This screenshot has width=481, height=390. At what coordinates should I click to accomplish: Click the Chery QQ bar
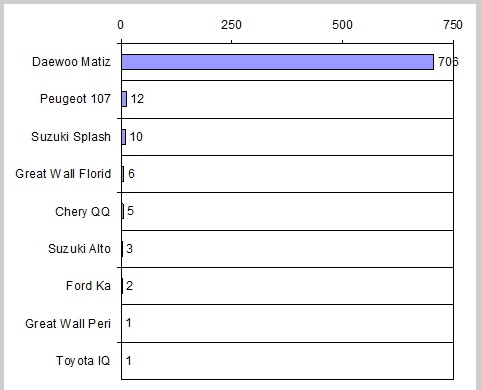click(123, 211)
